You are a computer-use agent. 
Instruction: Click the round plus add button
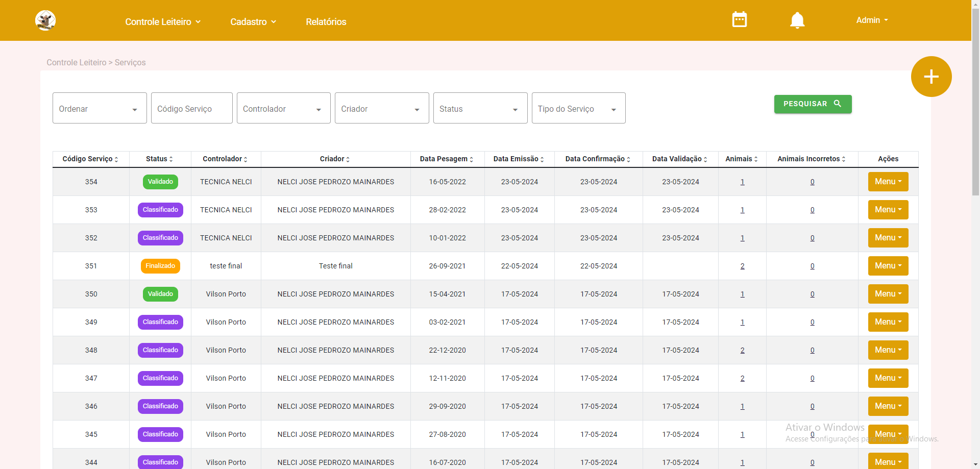[x=931, y=77]
